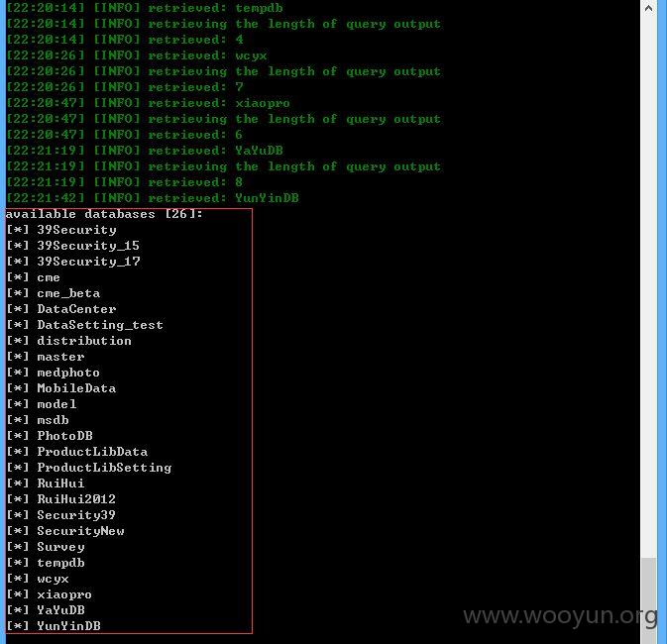This screenshot has height=644, width=667.
Task: Click the scrollbar up arrow
Action: 648,8
